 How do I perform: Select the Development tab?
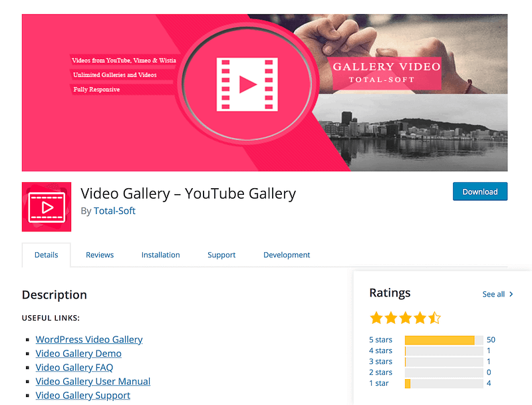pyautogui.click(x=287, y=255)
